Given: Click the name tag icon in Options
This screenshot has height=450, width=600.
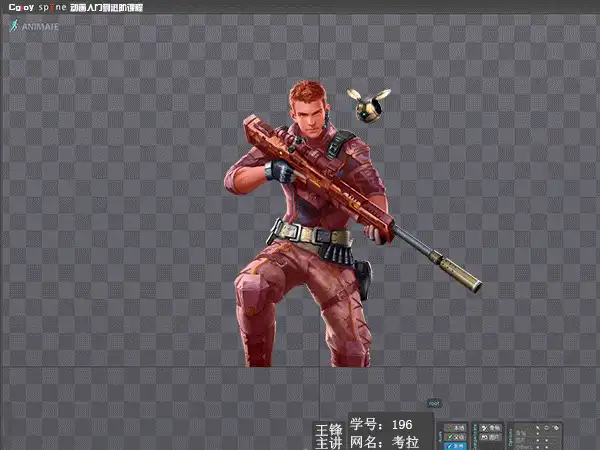Looking at the screenshot, I should (x=556, y=428).
